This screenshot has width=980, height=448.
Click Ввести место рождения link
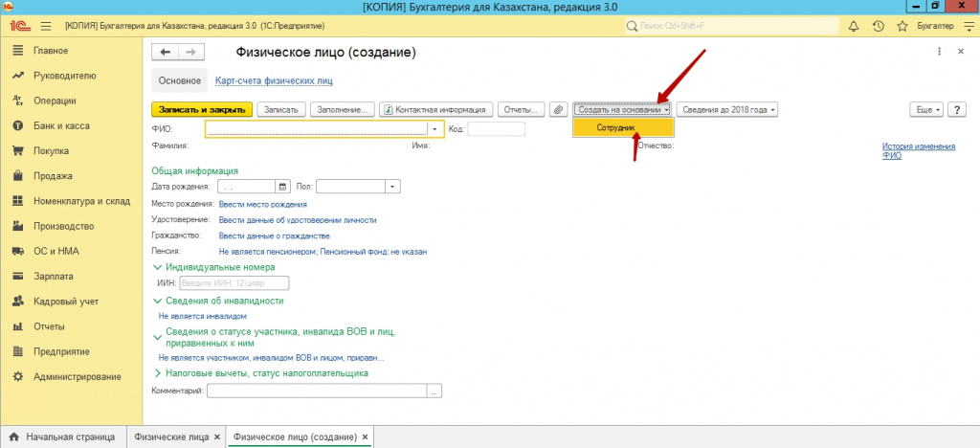click(263, 204)
